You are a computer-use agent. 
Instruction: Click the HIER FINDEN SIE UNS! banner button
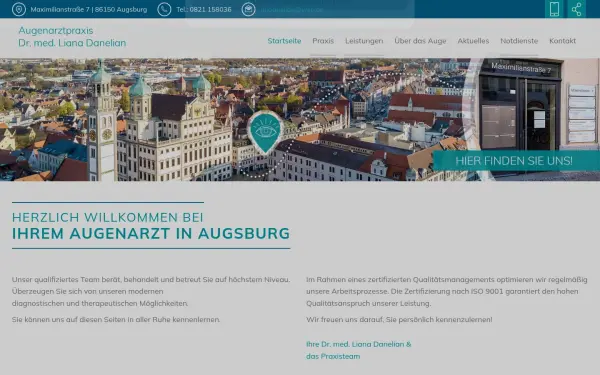[516, 161]
